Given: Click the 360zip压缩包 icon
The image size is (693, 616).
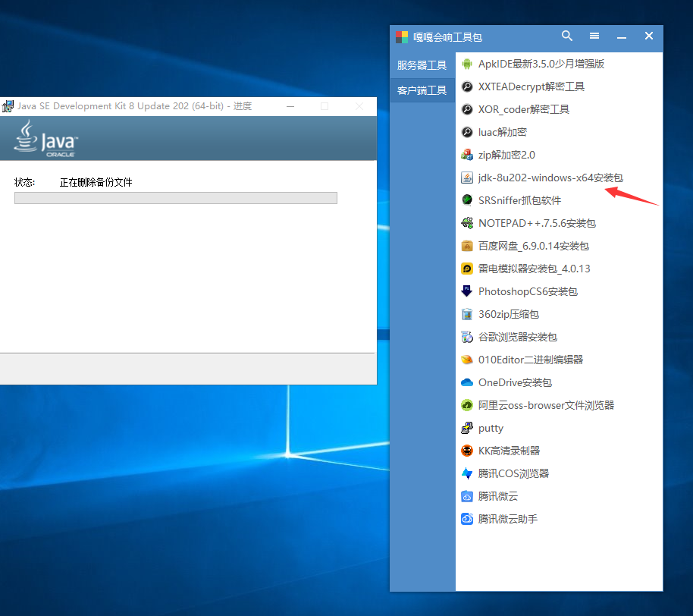Looking at the screenshot, I should [467, 314].
